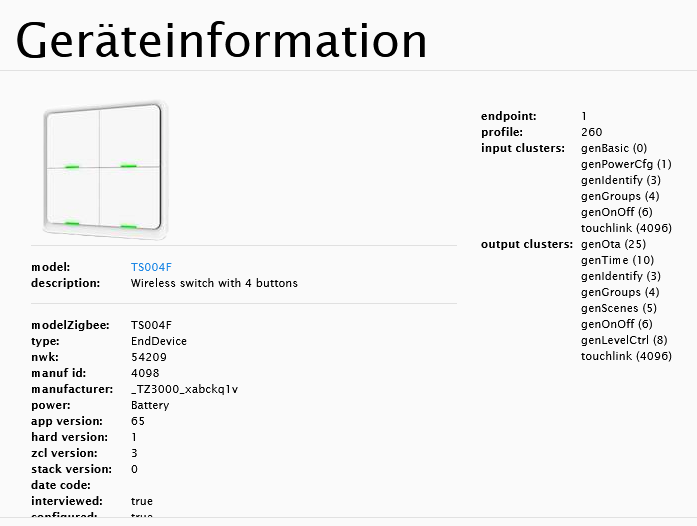Click the genLevelCtrl (8) output cluster
697x526 pixels.
pos(624,340)
